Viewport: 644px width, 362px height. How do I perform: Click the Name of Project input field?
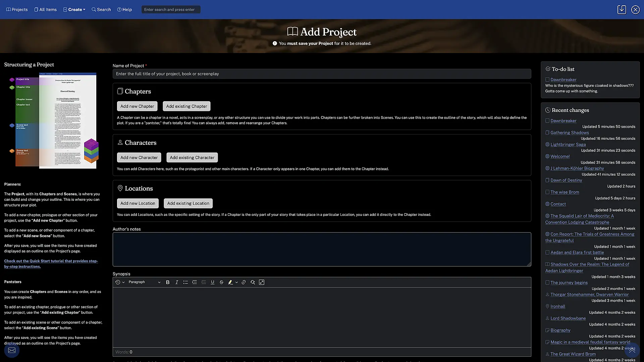[x=322, y=74]
